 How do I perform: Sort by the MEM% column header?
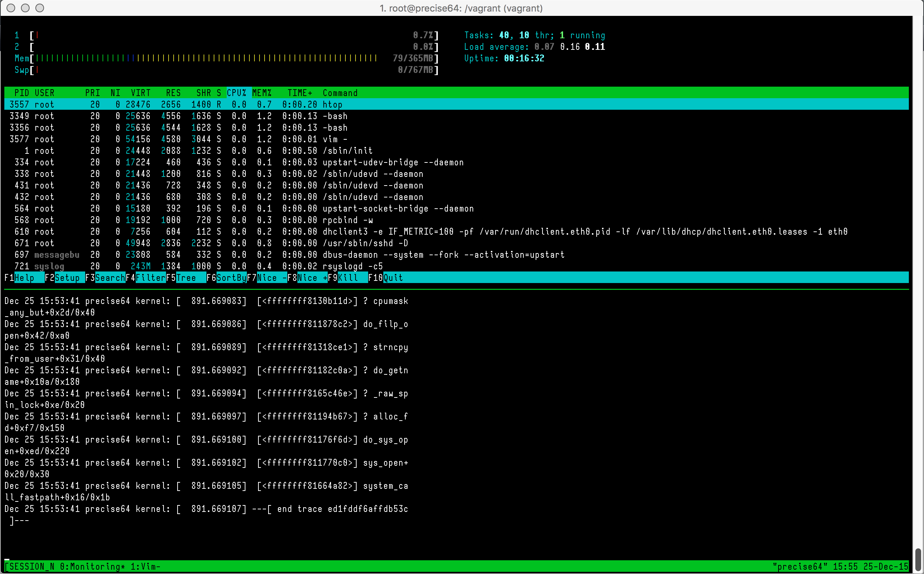click(262, 93)
